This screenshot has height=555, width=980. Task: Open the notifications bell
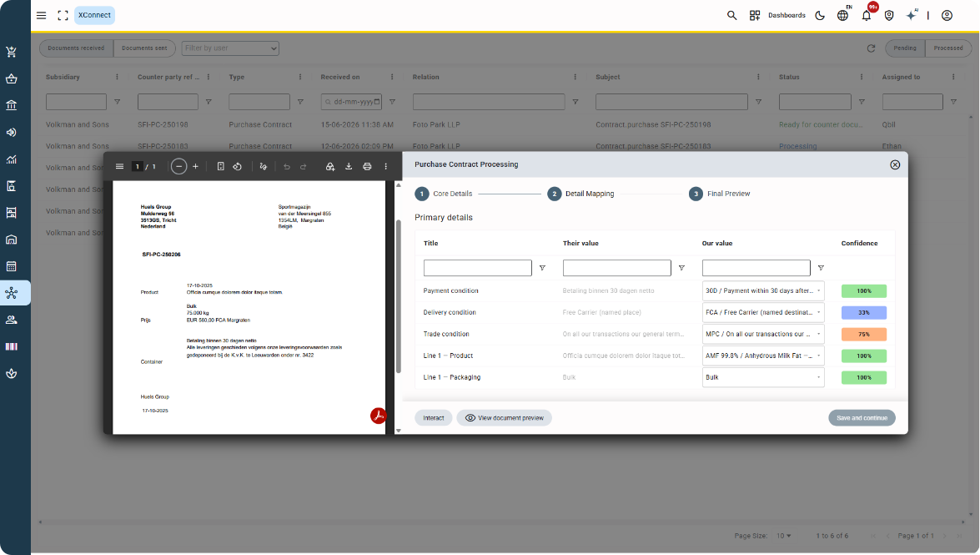(x=867, y=15)
